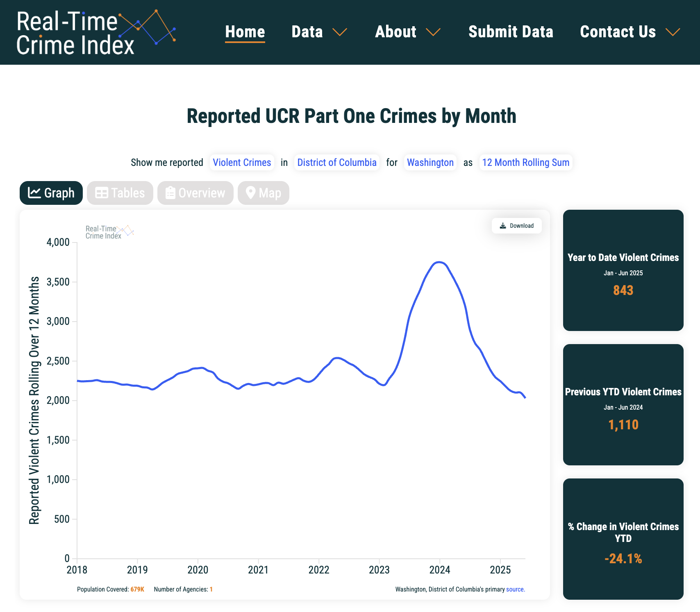
Task: Click the 4,000 y-axis label
Action: [58, 242]
